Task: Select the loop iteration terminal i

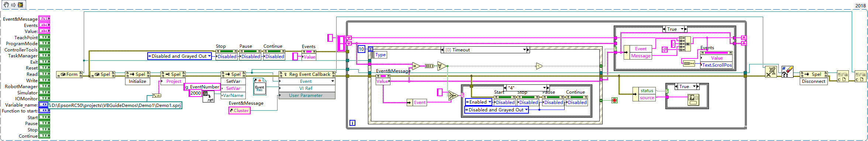Action: coord(352,123)
